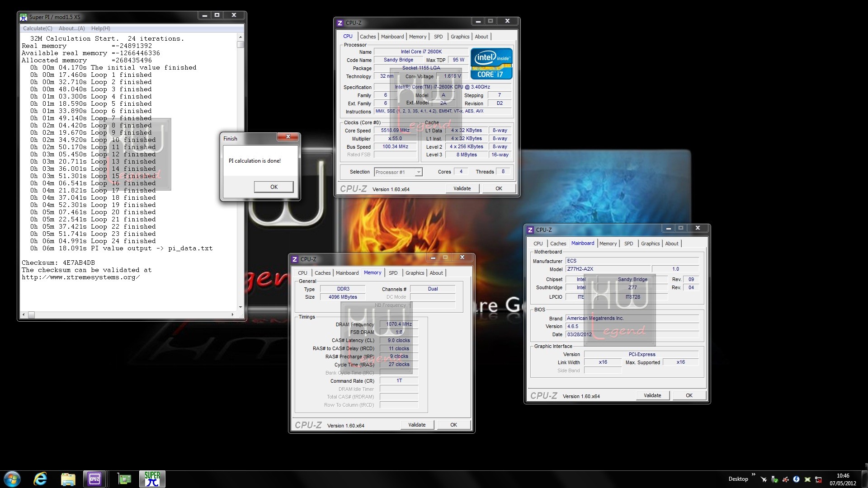The width and height of the screenshot is (868, 488).
Task: Switch to CPU tab in Memory CPU-Z window
Action: tap(302, 273)
